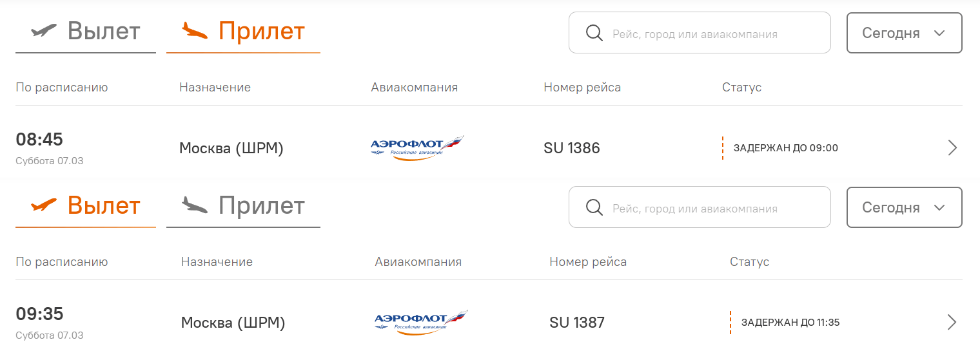Click the Aeroflot logo for flight SU 1387

coord(421,322)
